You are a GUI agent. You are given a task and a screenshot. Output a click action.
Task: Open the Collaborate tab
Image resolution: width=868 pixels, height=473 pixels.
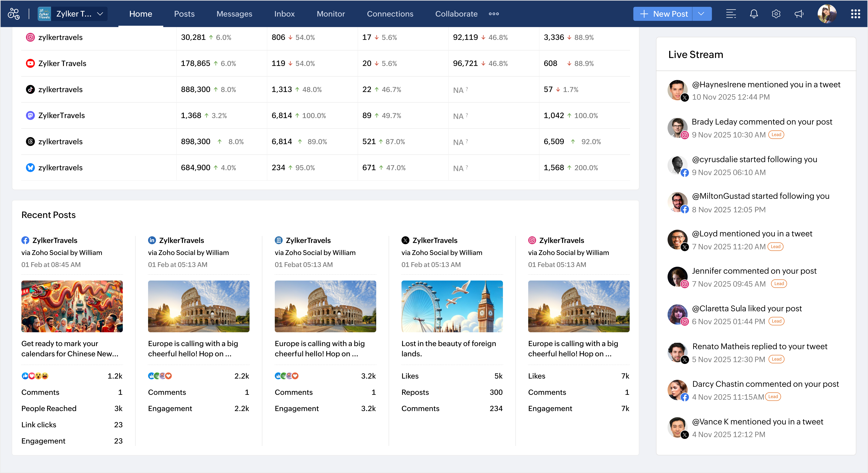[456, 14]
